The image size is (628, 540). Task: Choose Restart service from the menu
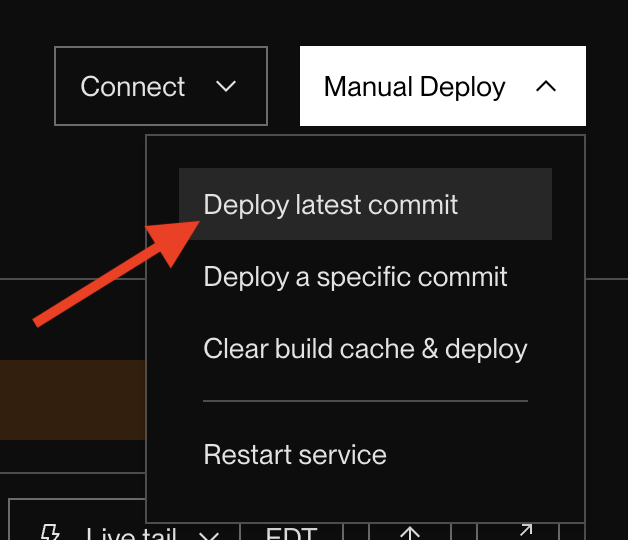point(295,454)
